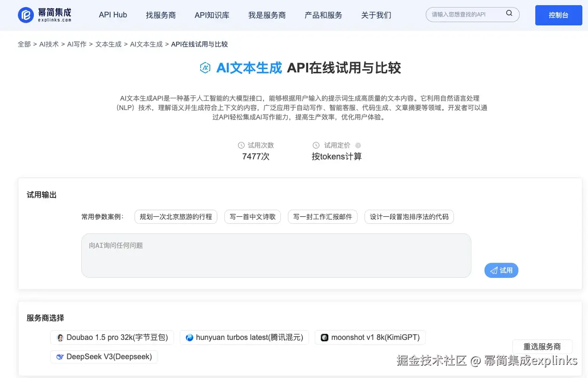Focus the 向AI询问任何问题 text area
This screenshot has height=378, width=588.
[276, 255]
